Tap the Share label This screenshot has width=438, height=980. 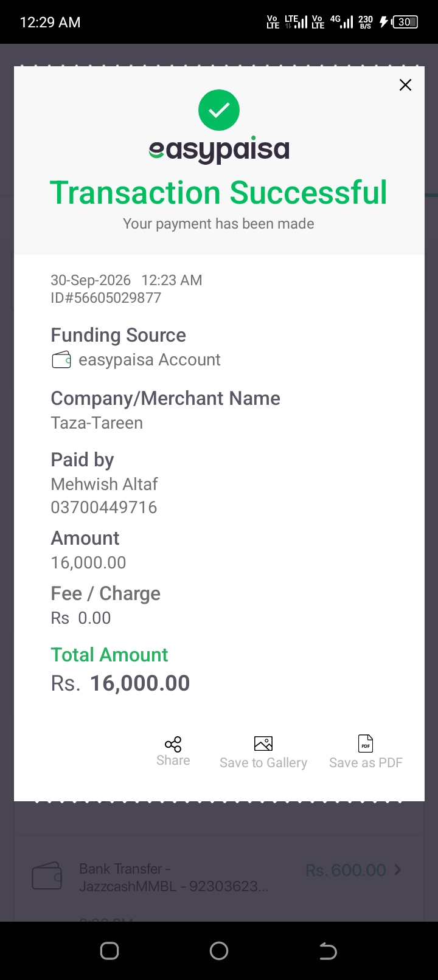[x=173, y=761]
